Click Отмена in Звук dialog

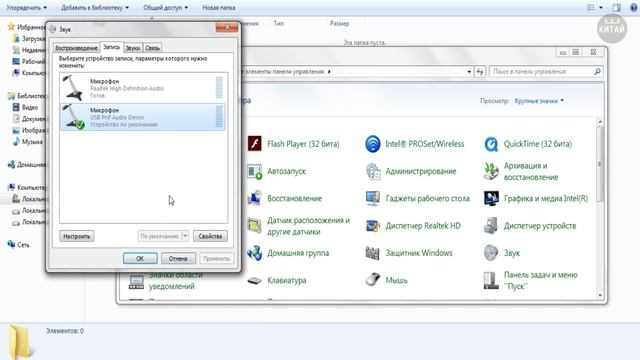pyautogui.click(x=178, y=258)
